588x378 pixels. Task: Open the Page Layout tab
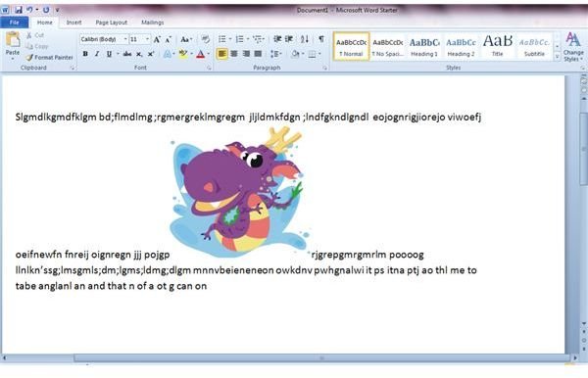click(112, 23)
